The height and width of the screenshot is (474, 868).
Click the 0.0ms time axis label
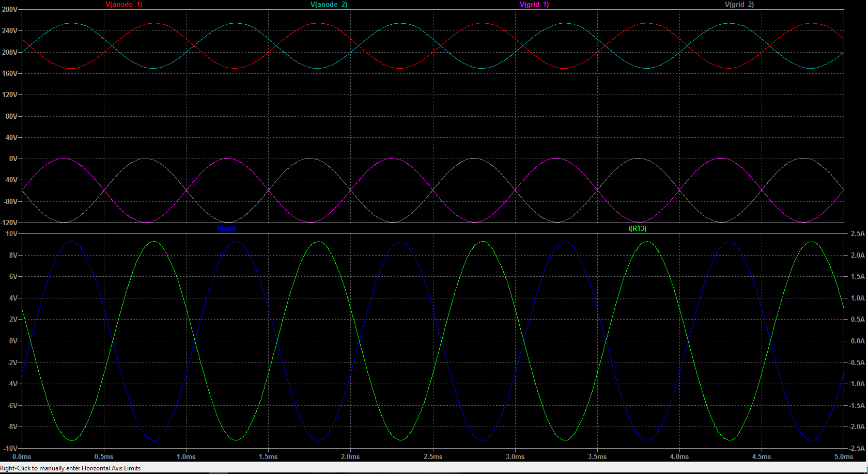pos(22,456)
